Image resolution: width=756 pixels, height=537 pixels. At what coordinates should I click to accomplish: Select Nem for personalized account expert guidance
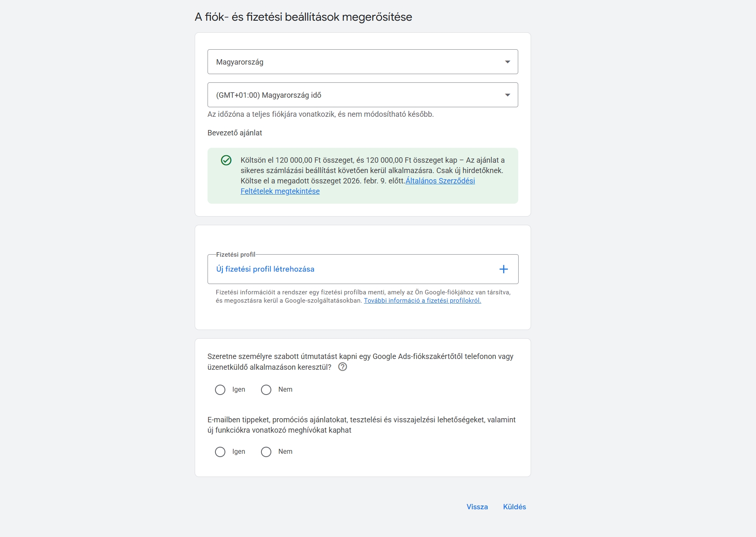(266, 390)
